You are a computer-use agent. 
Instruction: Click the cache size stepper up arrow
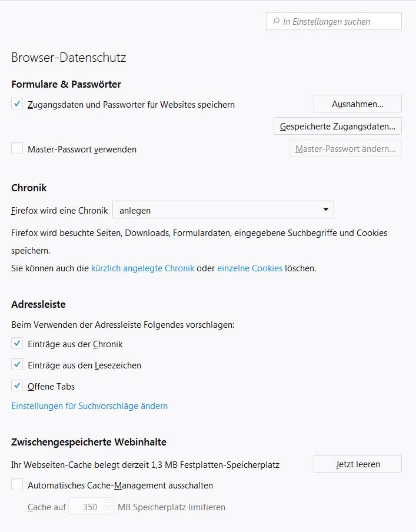pyautogui.click(x=109, y=503)
